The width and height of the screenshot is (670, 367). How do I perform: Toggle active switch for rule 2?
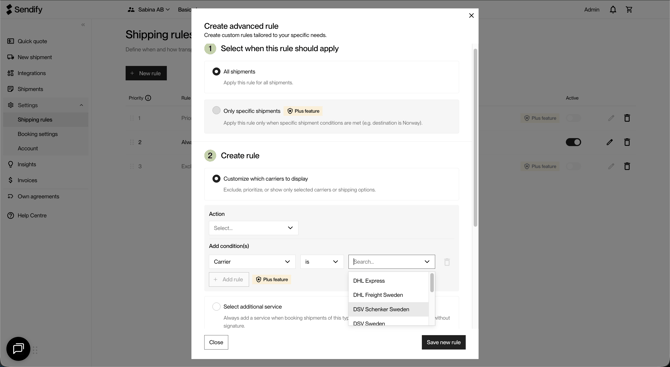pyautogui.click(x=573, y=142)
